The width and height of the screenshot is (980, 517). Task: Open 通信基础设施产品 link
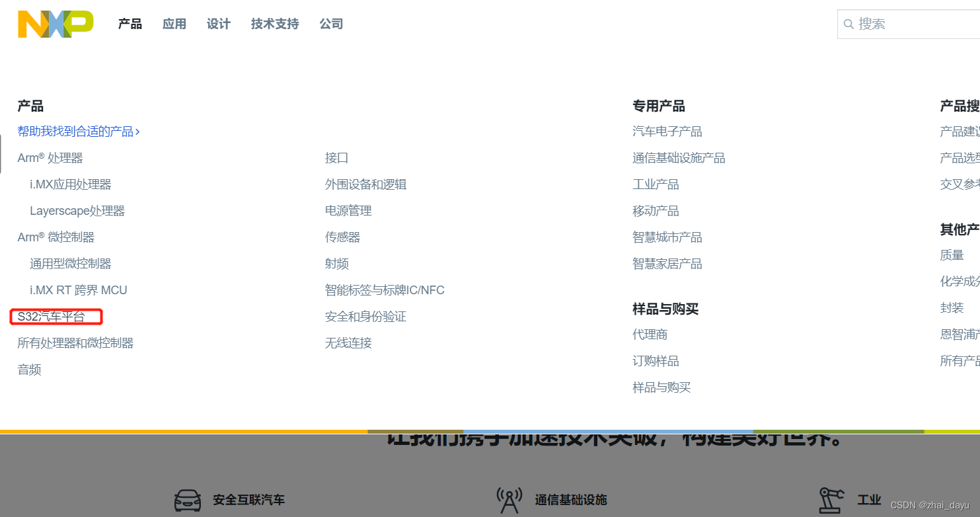click(679, 158)
